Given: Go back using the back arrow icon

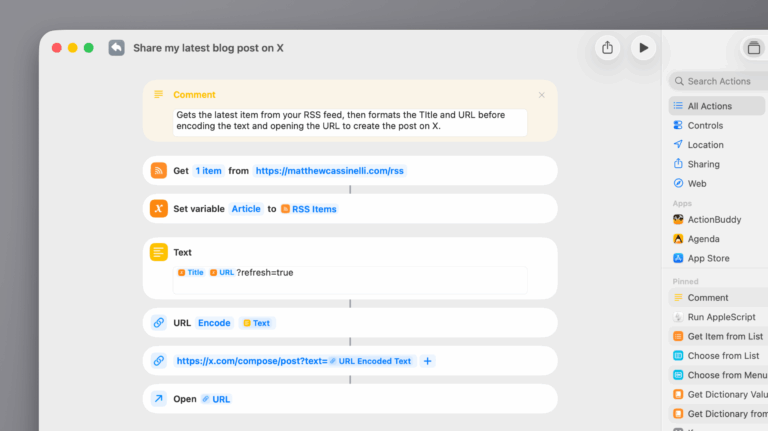Looking at the screenshot, I should (117, 47).
